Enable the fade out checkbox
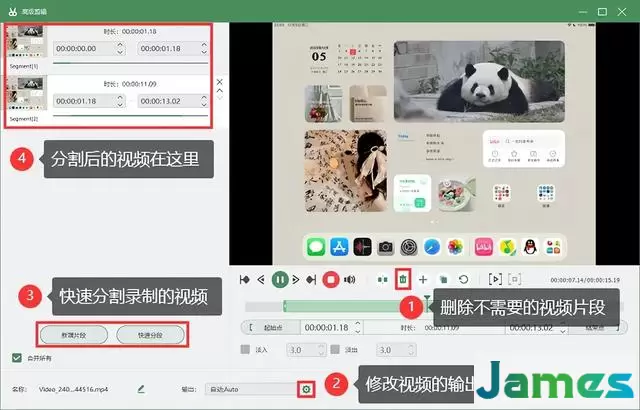 335,350
